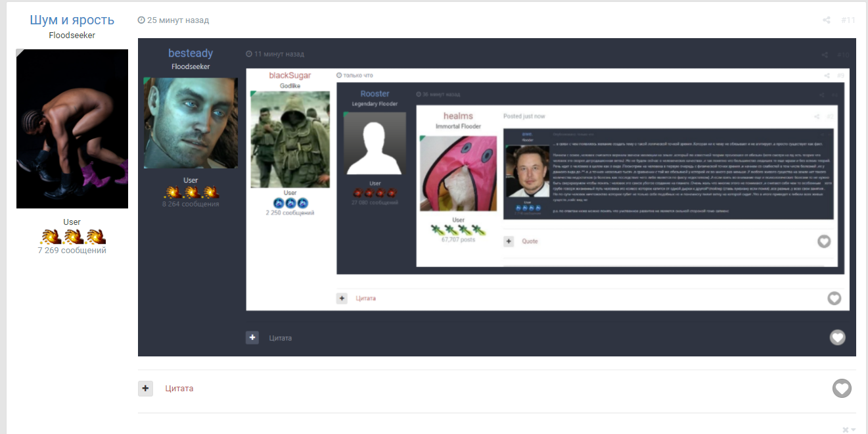The width and height of the screenshot is (868, 434).
Task: Click the blackSugar username
Action: 290,76
